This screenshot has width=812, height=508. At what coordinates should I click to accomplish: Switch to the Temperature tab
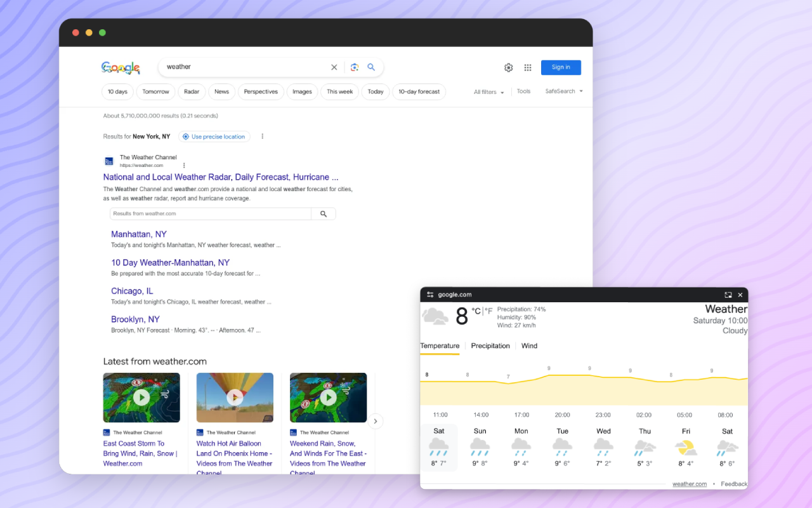click(x=440, y=346)
